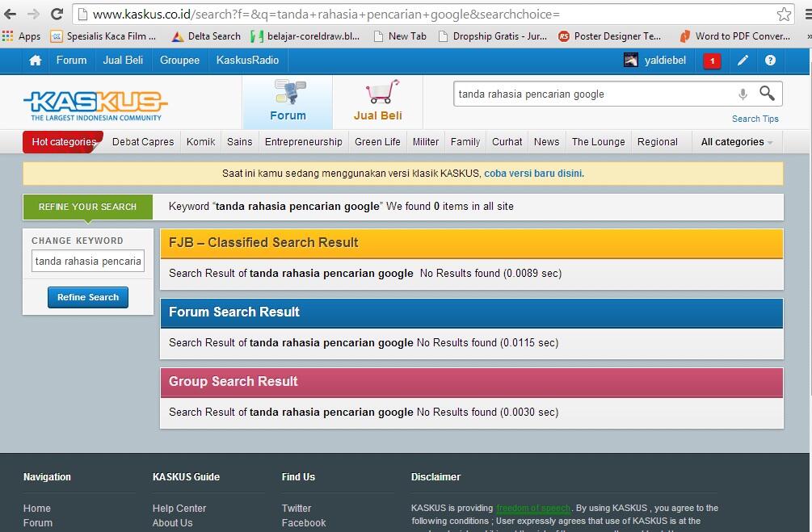
Task: Open the News category
Action: point(546,142)
